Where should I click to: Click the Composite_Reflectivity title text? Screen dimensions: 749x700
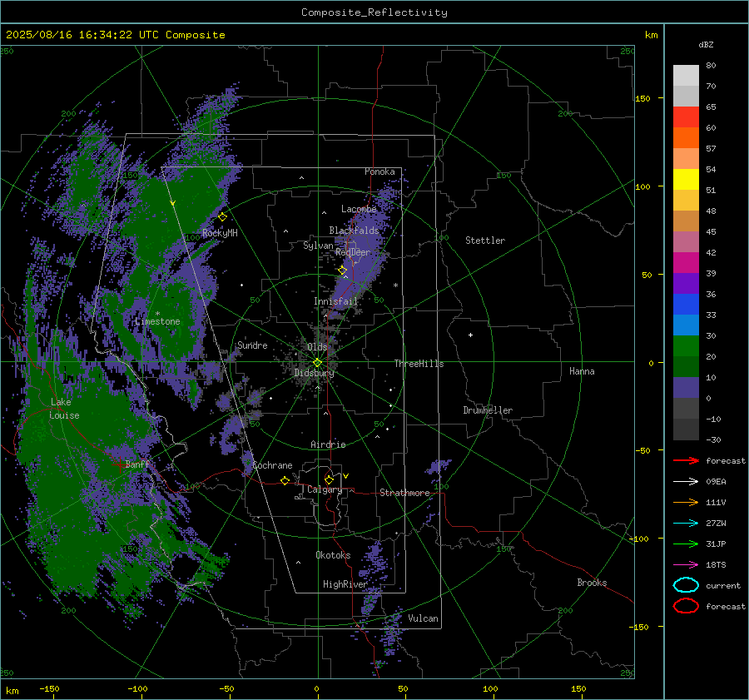(374, 12)
